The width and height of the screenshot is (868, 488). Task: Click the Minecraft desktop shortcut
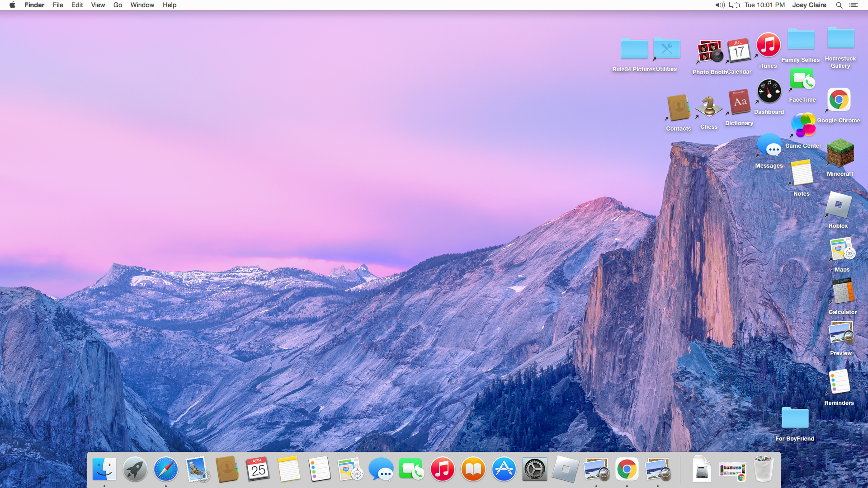click(840, 154)
